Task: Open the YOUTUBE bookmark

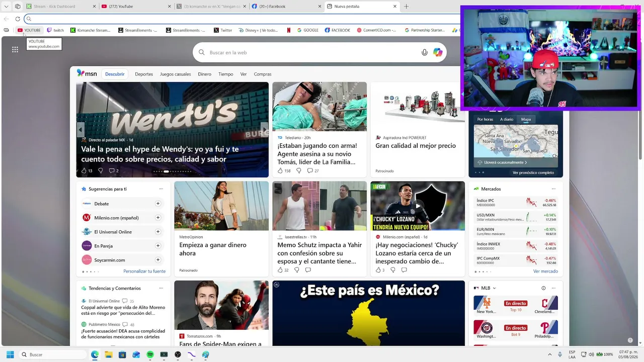Action: 29,30
